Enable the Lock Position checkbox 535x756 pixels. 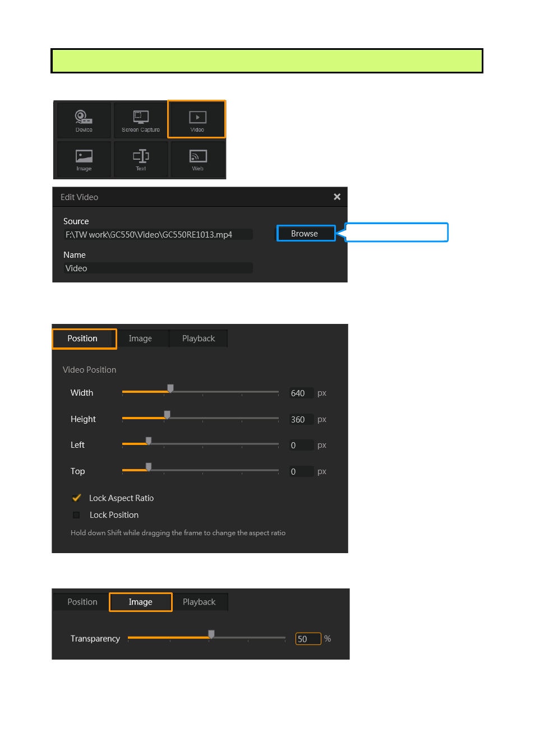pyautogui.click(x=77, y=515)
